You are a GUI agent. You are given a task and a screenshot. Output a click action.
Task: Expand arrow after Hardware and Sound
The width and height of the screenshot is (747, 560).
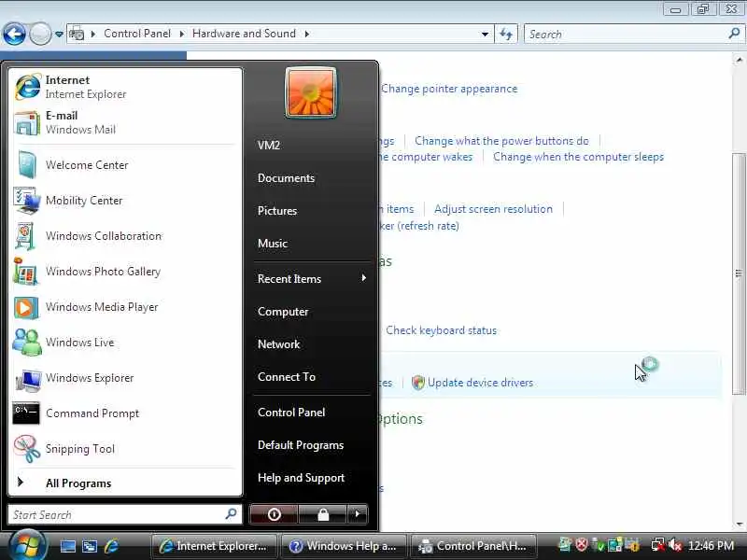click(x=307, y=34)
